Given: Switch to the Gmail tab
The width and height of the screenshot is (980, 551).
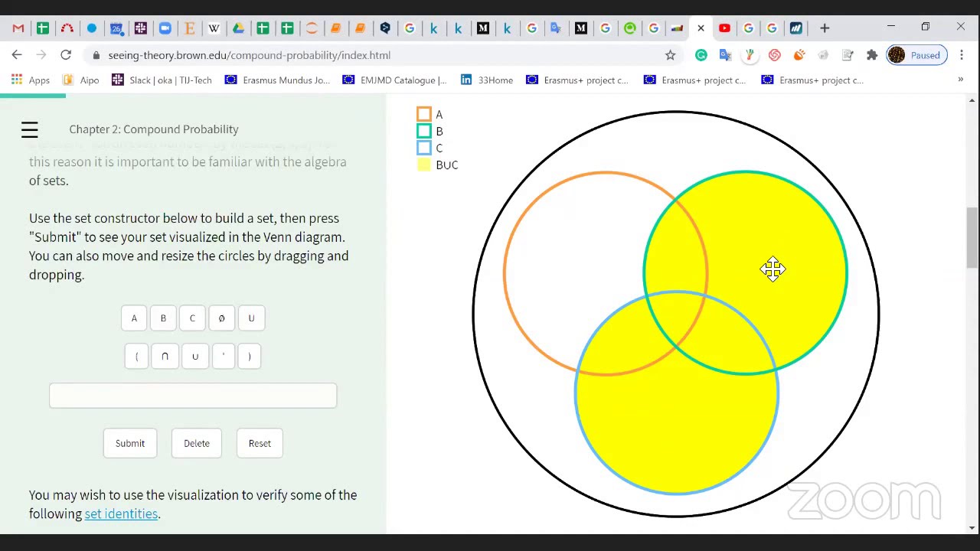Looking at the screenshot, I should (18, 28).
